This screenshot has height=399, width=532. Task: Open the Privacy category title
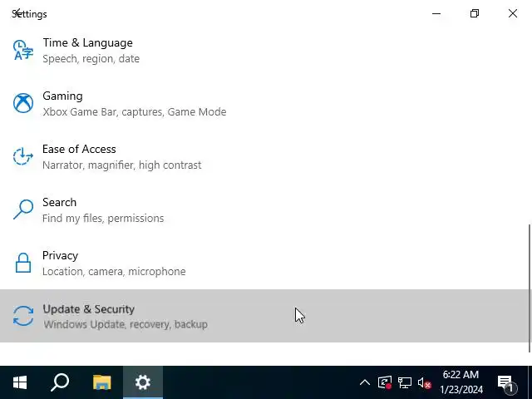(60, 255)
